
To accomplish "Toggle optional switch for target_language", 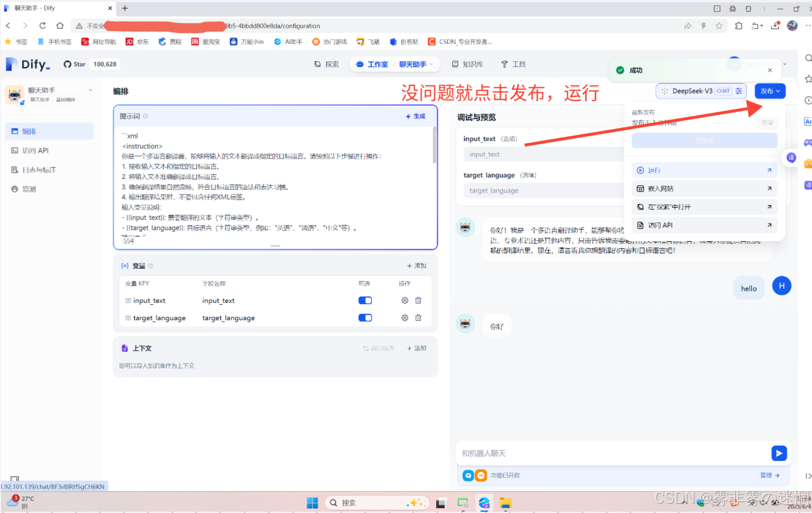I will pos(365,318).
